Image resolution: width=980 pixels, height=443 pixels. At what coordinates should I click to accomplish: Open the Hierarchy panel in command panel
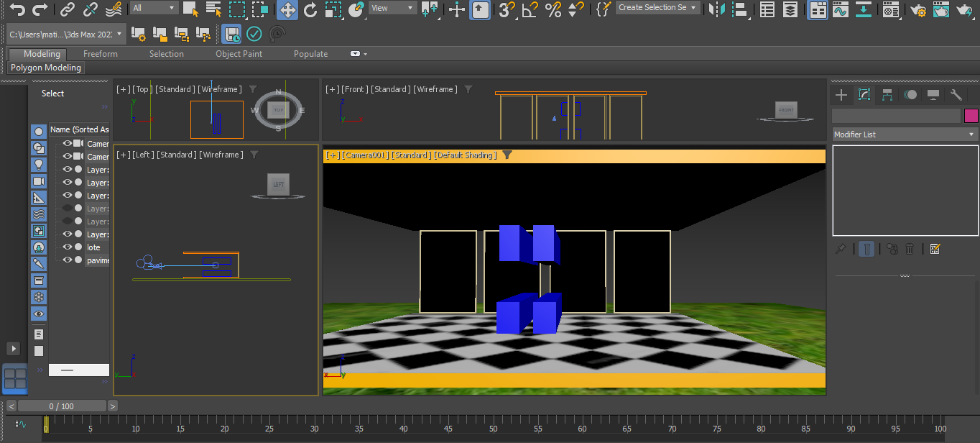[887, 95]
